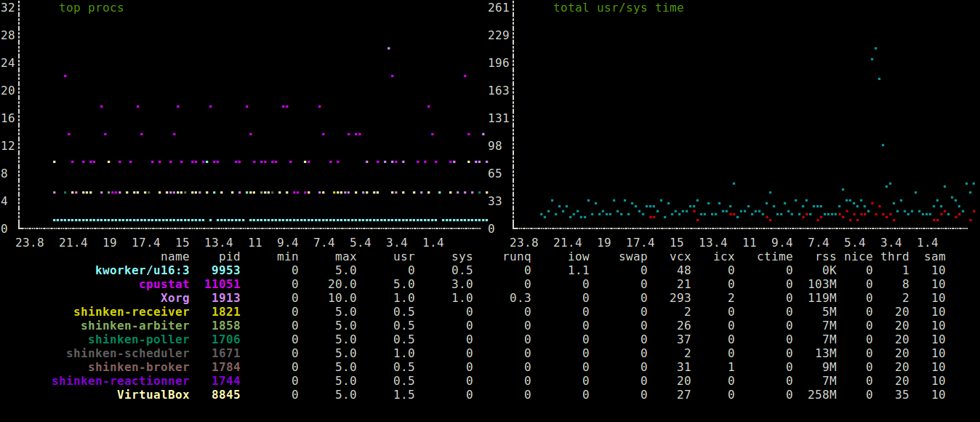Sort by the rss column header
This screenshot has width=980, height=422.
[x=826, y=256]
